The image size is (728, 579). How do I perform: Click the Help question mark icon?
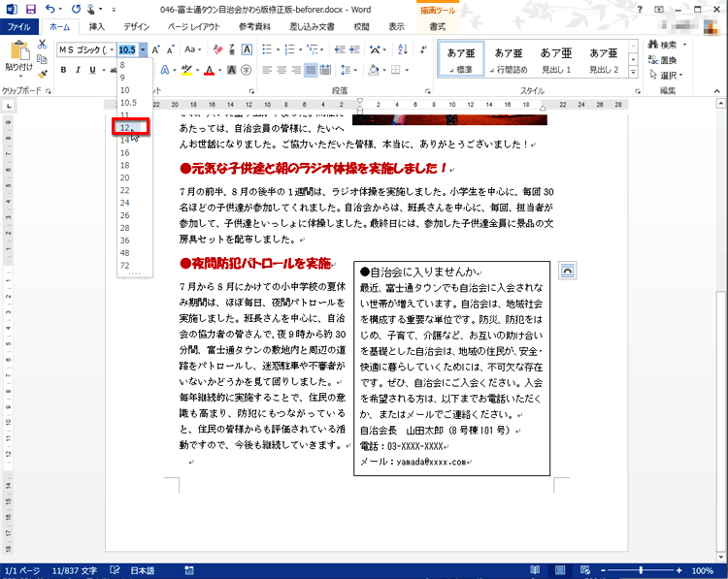[640, 9]
